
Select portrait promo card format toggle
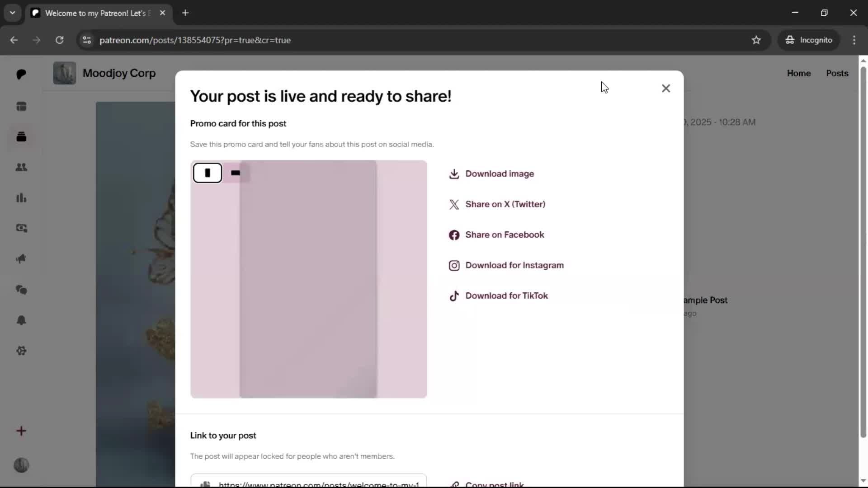tap(208, 173)
